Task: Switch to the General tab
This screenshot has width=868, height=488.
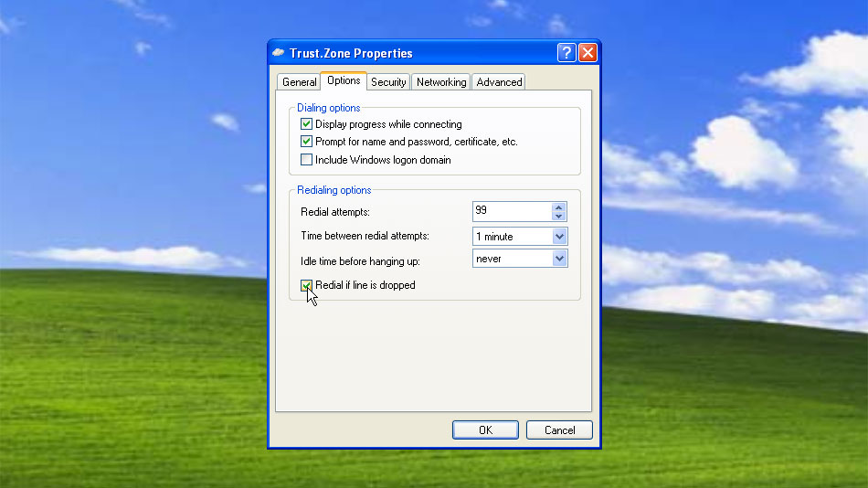Action: [299, 82]
